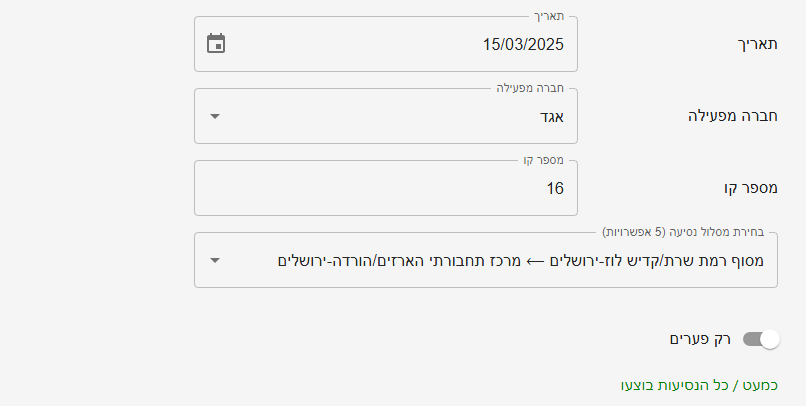Click the large תאריך label on the right

tap(757, 44)
